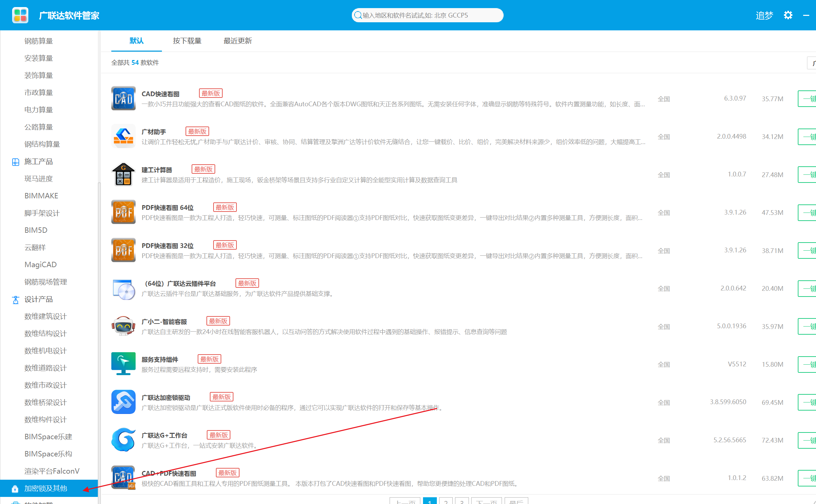Click the PDF快速看图 32位 icon
The height and width of the screenshot is (504, 816).
(123, 250)
